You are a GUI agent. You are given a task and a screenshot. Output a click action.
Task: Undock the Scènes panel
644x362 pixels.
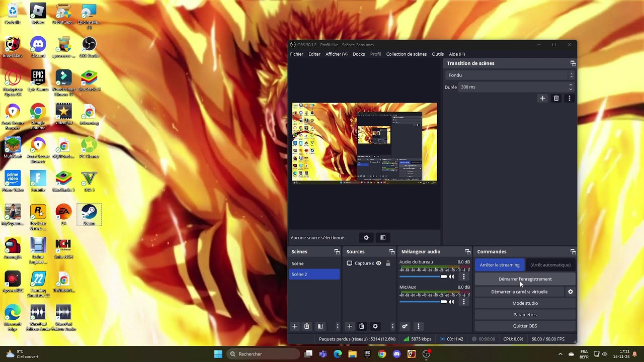(337, 252)
